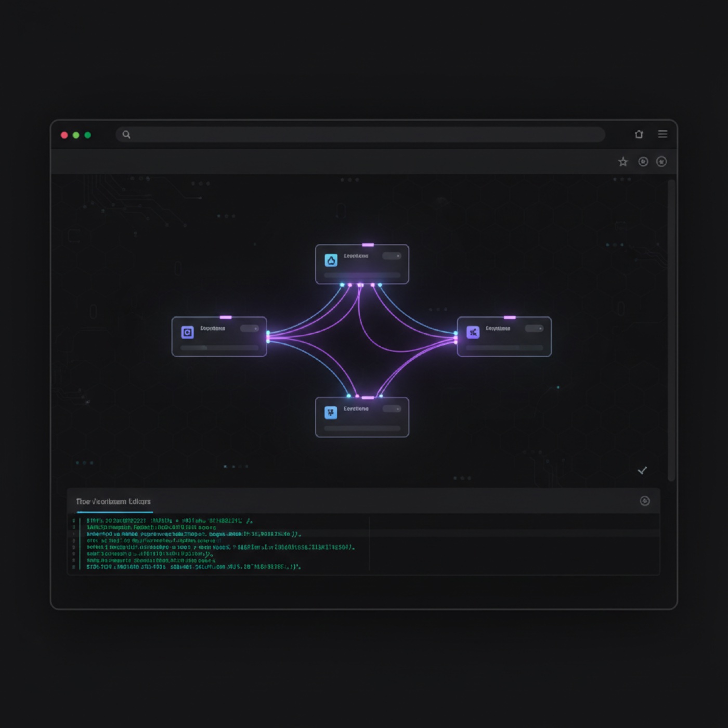The height and width of the screenshot is (728, 728).
Task: Click the address bar search field
Action: point(364,135)
